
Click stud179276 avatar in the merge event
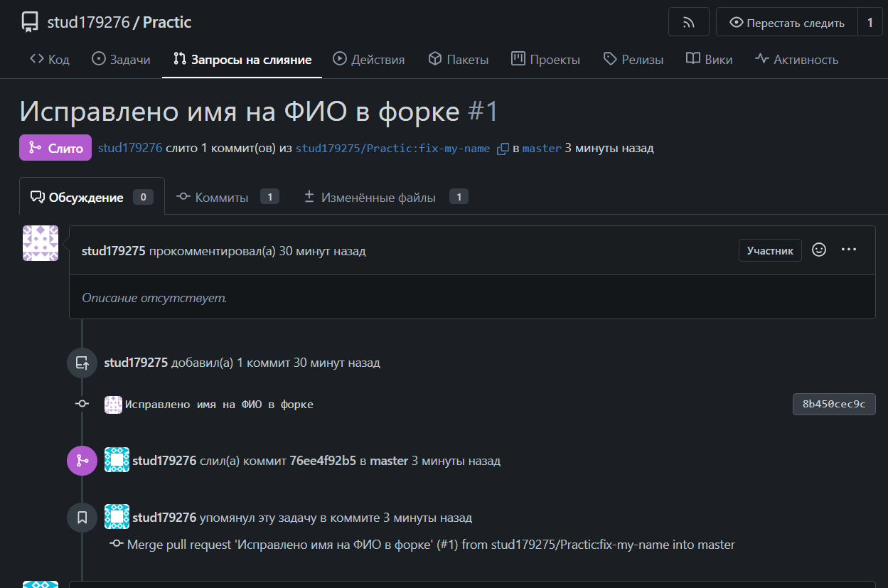[117, 460]
